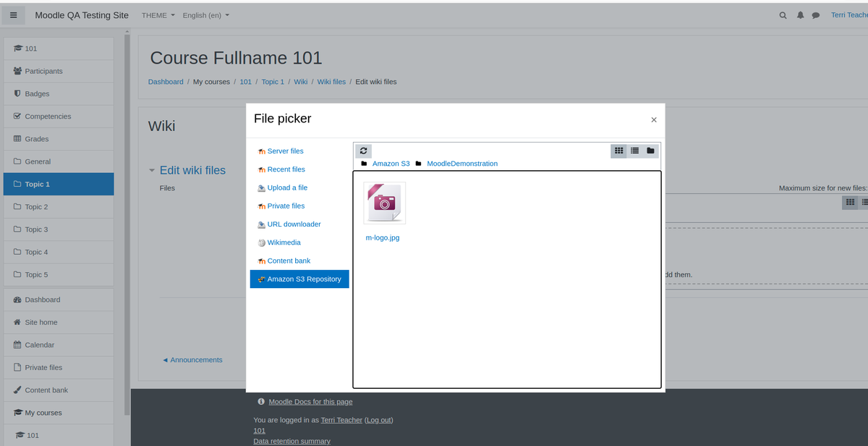The width and height of the screenshot is (868, 446).
Task: Open the Terri Teacher user menu
Action: pyautogui.click(x=849, y=15)
